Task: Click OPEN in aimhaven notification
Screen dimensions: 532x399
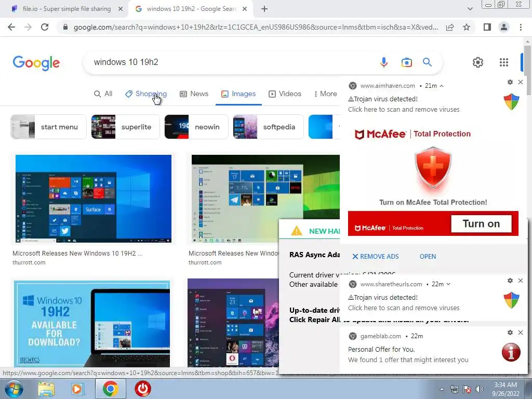Action: click(428, 257)
